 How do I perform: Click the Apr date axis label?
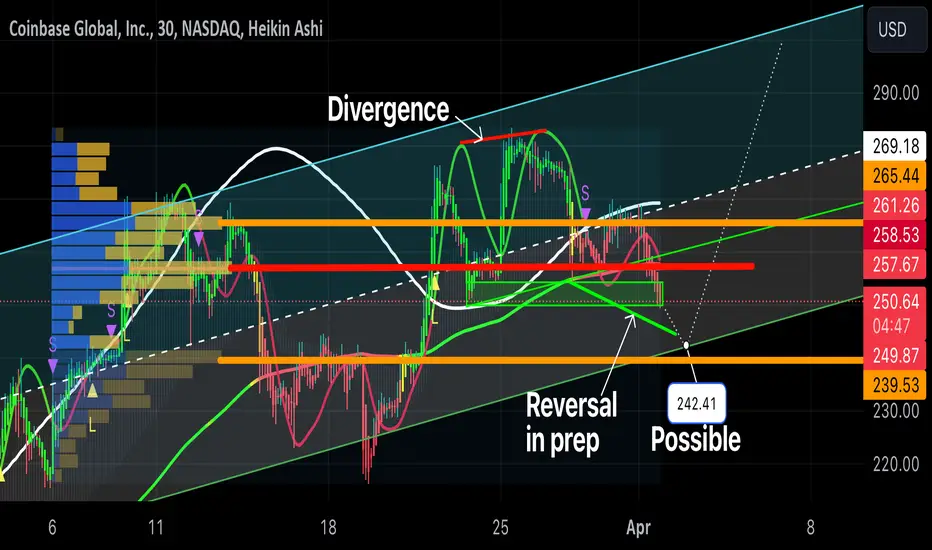[x=638, y=527]
